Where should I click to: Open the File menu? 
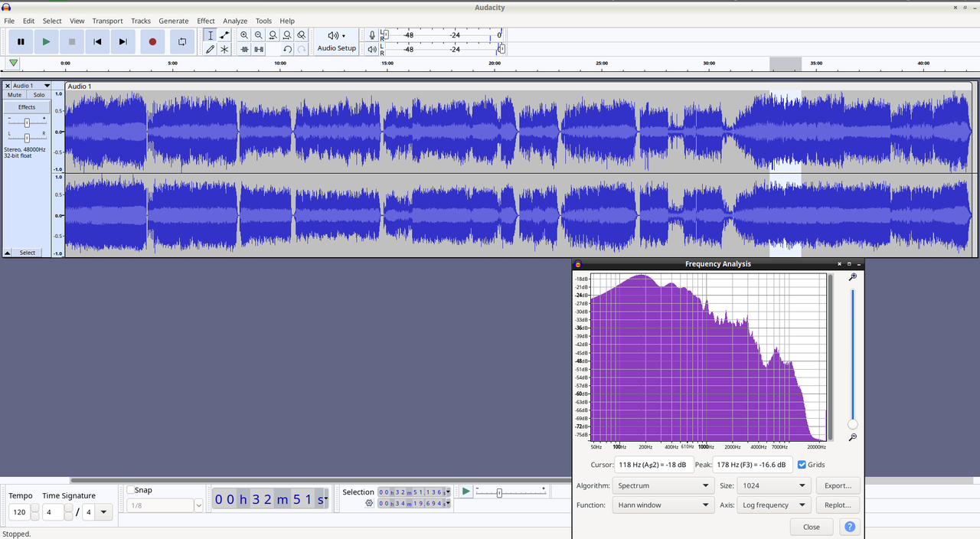pyautogui.click(x=9, y=21)
